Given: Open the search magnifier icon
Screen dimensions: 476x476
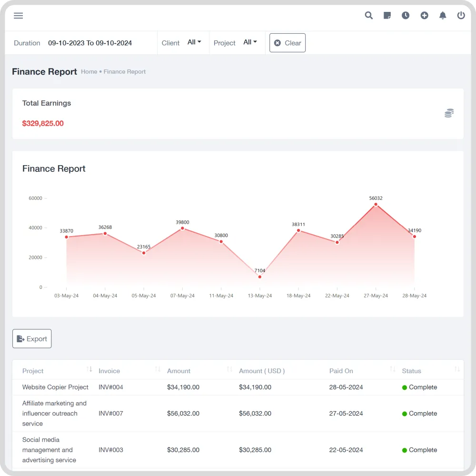Looking at the screenshot, I should click(368, 15).
